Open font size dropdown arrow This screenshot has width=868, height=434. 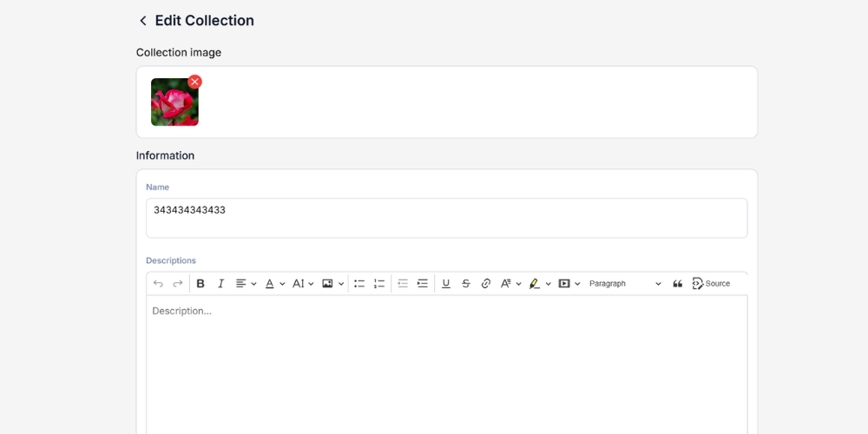[311, 284]
